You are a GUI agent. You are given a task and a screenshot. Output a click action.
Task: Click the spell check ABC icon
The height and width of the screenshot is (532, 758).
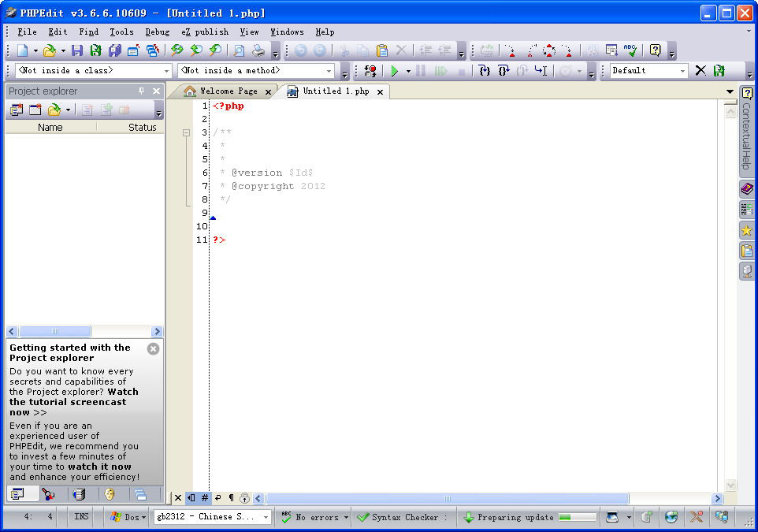tap(630, 50)
